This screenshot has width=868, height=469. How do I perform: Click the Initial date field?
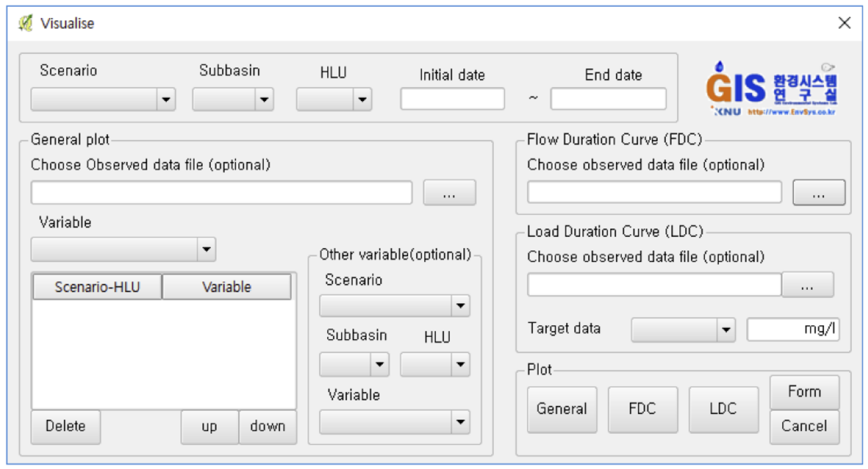click(x=452, y=99)
